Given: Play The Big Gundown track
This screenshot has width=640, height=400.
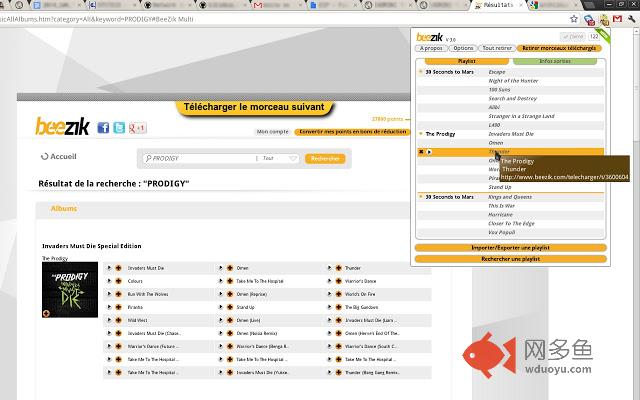Looking at the screenshot, I should click(329, 307).
